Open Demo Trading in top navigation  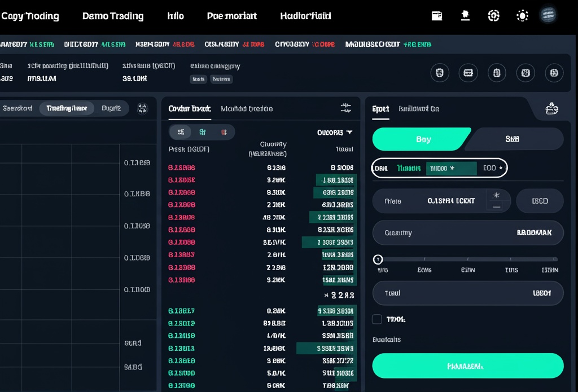coord(113,16)
